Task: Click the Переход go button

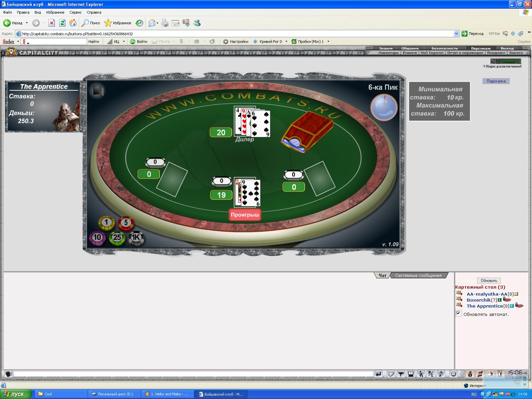Action: point(472,34)
